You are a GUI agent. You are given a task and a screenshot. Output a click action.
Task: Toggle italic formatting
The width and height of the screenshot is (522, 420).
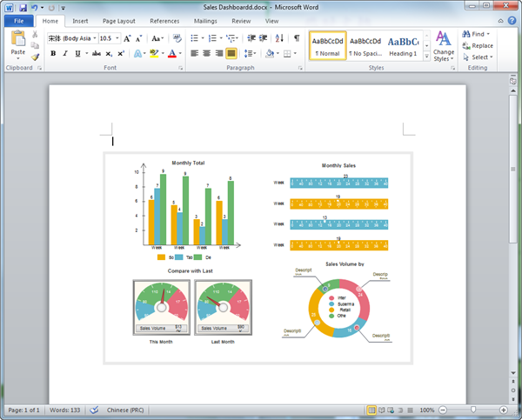tap(65, 53)
